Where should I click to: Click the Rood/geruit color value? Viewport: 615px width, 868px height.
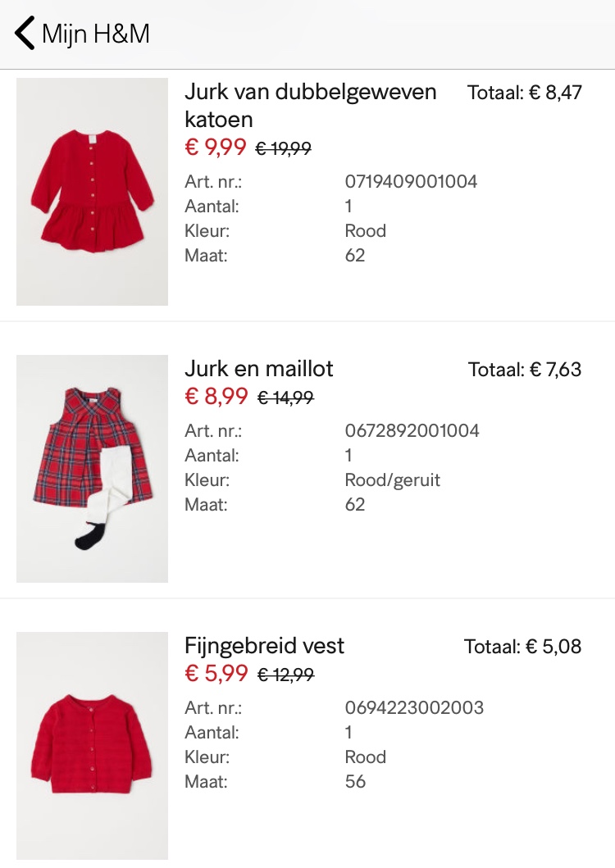click(392, 480)
